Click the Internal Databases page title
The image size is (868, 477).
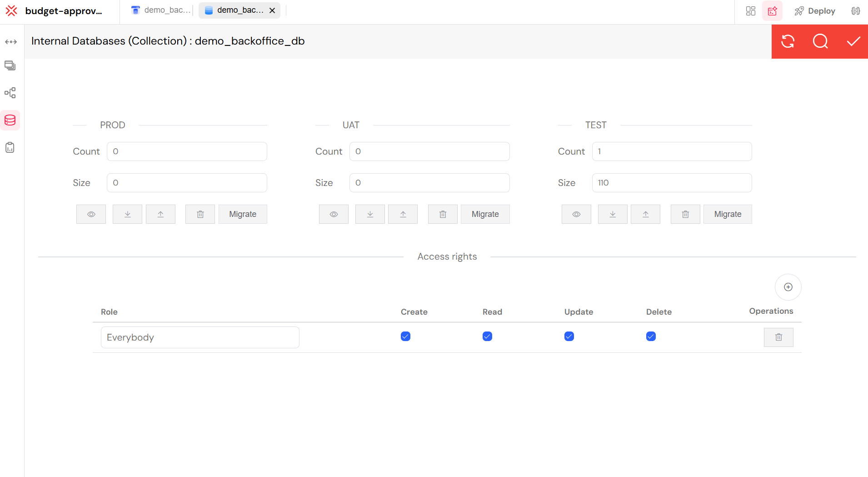click(168, 41)
